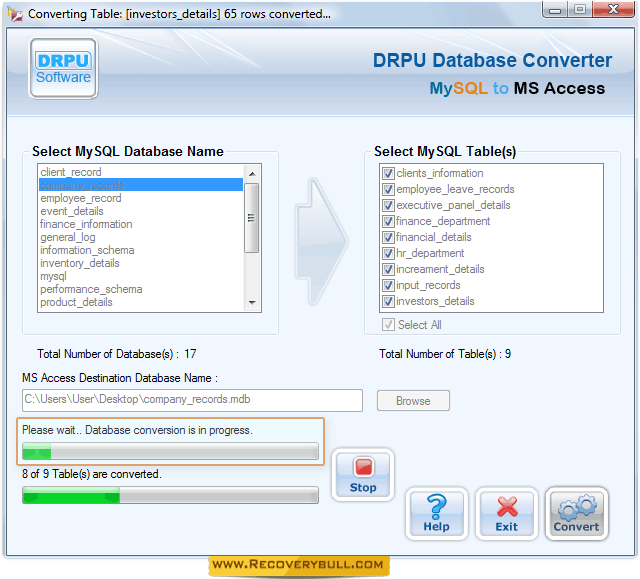The image size is (640, 579).
Task: Click Total Number of Database(s) text
Action: tap(116, 354)
